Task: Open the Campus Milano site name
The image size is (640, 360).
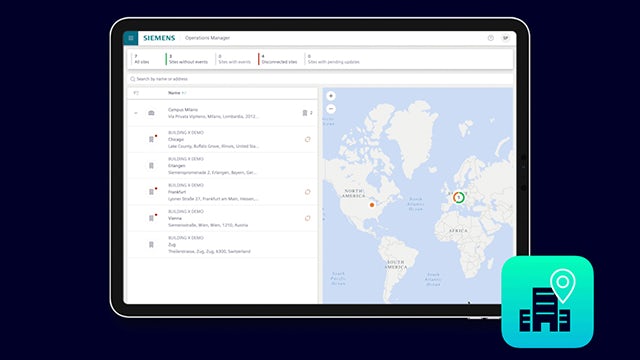Action: (183, 110)
